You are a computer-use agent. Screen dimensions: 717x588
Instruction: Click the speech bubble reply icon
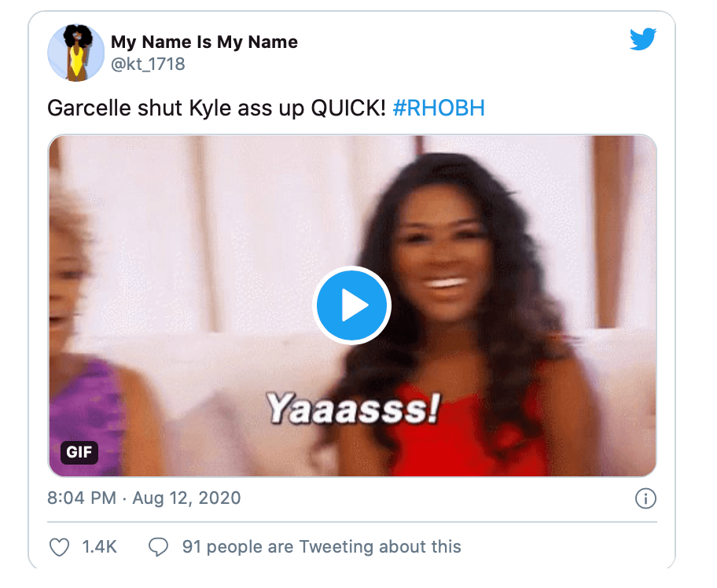[x=158, y=547]
